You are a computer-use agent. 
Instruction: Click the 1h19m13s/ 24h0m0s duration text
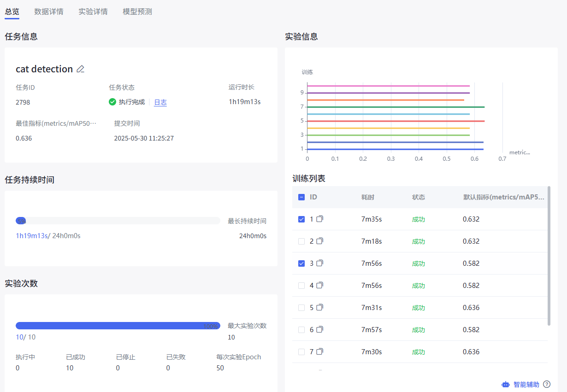click(x=48, y=236)
